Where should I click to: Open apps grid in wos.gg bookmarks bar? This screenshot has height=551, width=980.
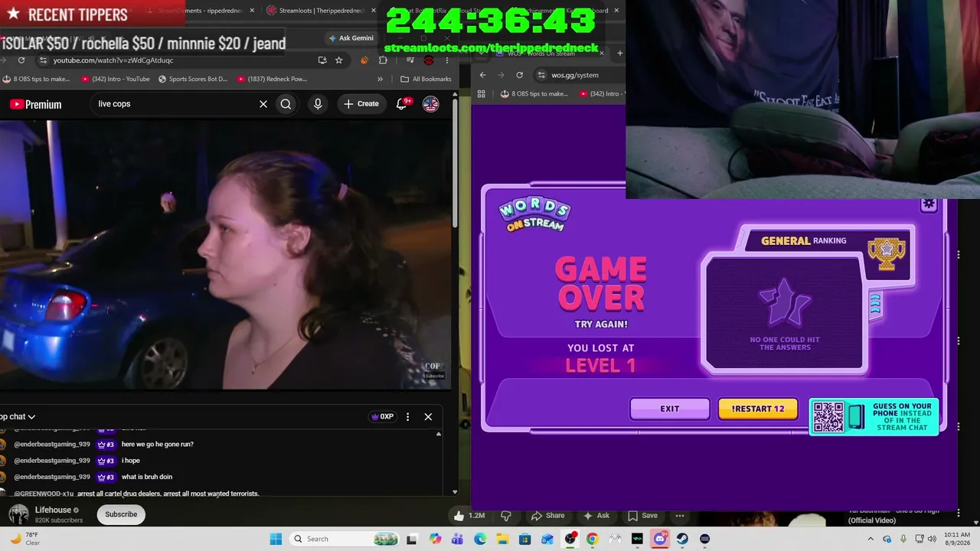(481, 93)
